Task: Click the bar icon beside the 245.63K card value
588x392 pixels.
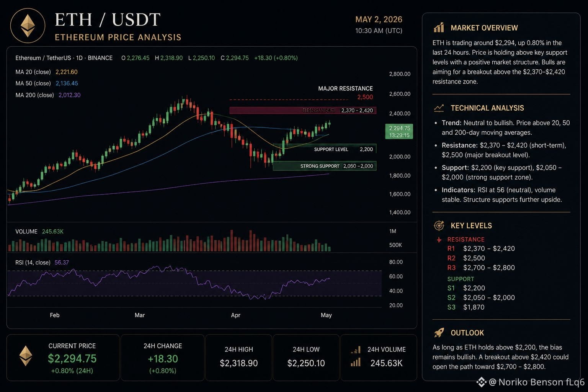Action: coord(356,362)
